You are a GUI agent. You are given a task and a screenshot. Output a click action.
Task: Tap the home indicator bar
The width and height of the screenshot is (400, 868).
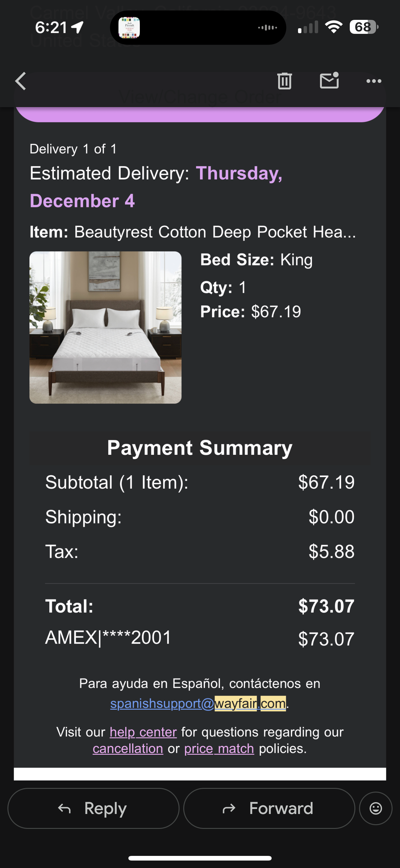(200, 858)
